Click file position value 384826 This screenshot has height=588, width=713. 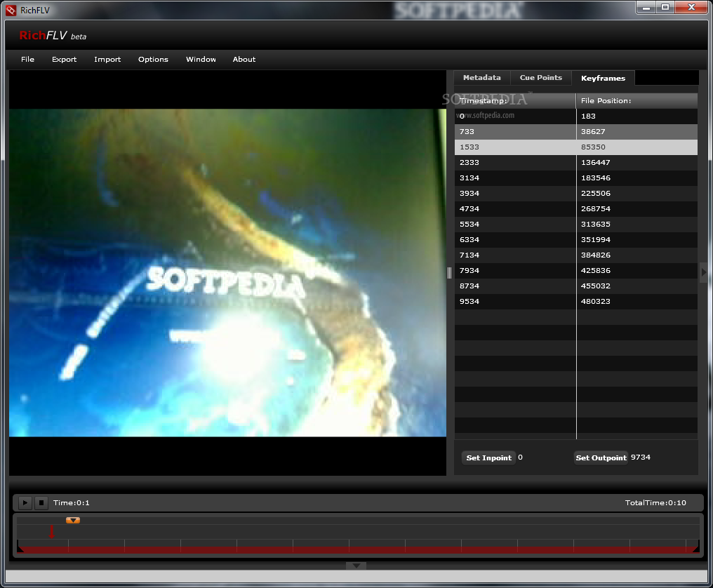click(595, 255)
